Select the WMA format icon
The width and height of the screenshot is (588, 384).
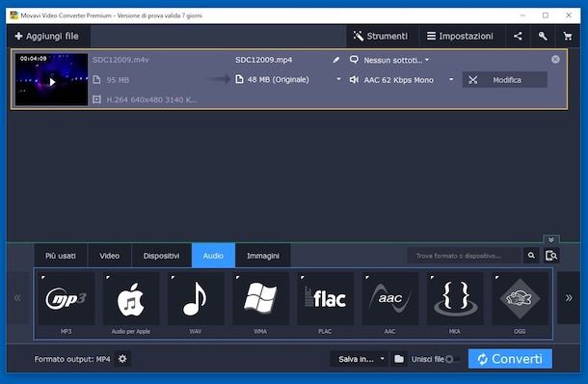(260, 299)
